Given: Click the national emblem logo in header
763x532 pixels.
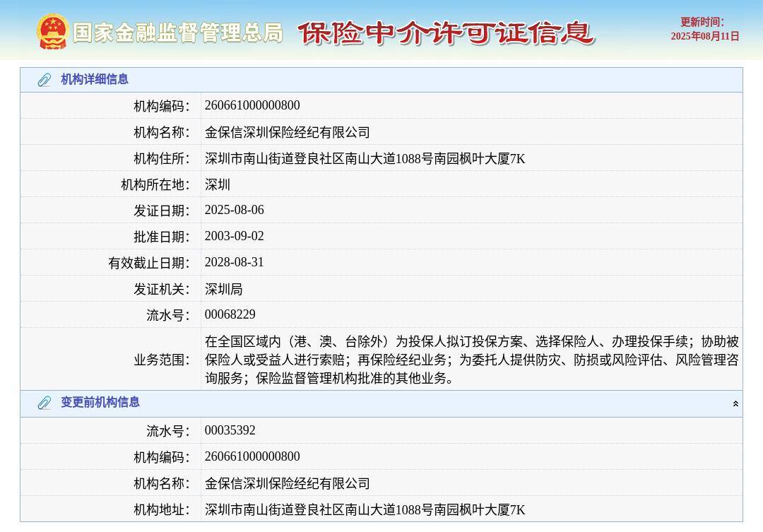Looking at the screenshot, I should pos(52,32).
